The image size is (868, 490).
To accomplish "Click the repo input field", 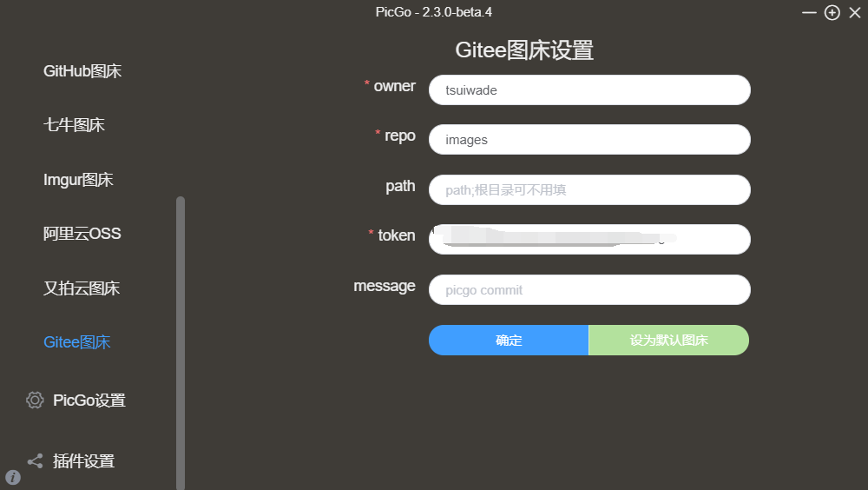I will coord(589,139).
